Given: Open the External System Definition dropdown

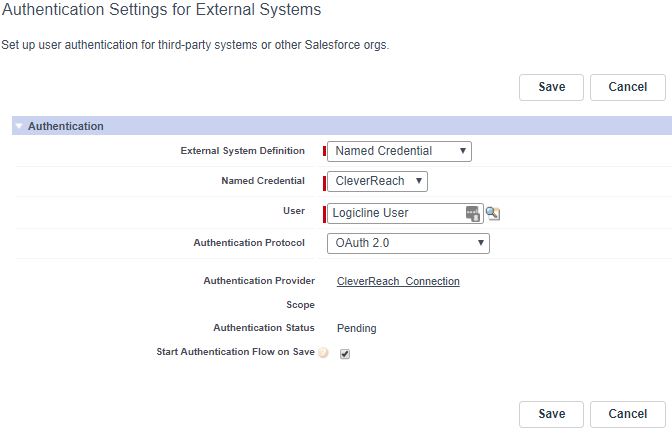Looking at the screenshot, I should pyautogui.click(x=399, y=151).
